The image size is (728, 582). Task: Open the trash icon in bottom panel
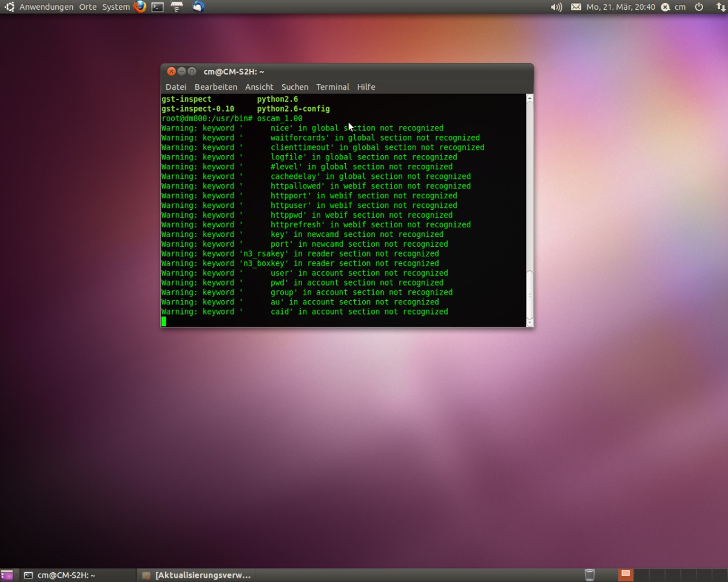[590, 575]
